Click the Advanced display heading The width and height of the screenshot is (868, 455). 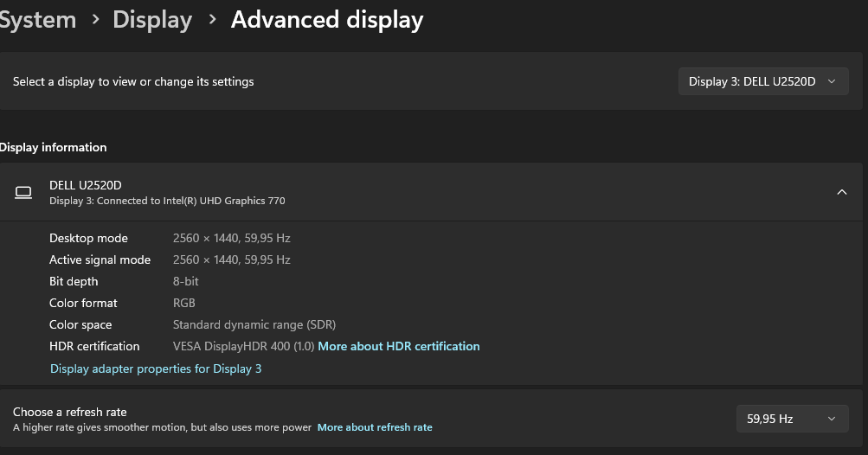[x=327, y=20]
